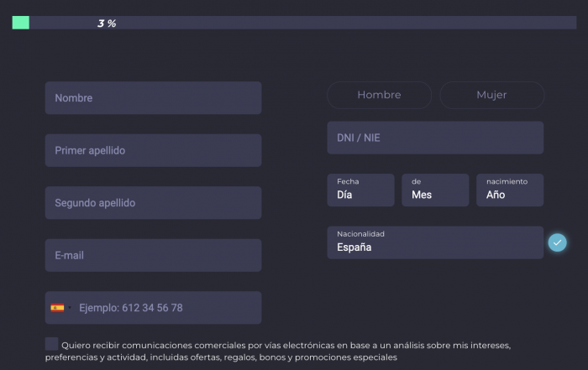This screenshot has height=370, width=588.
Task: Focus the DNI / NIE field
Action: pyautogui.click(x=435, y=138)
